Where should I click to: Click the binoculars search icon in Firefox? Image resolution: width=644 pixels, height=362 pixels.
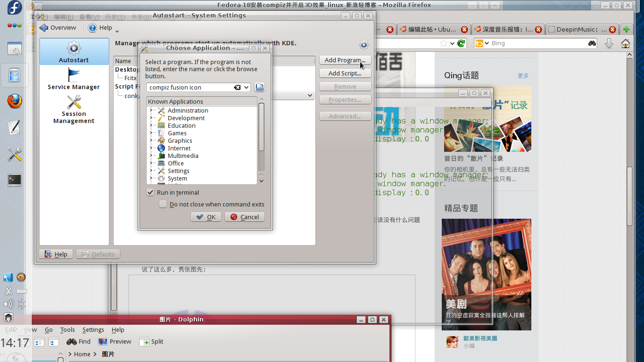pyautogui.click(x=592, y=43)
